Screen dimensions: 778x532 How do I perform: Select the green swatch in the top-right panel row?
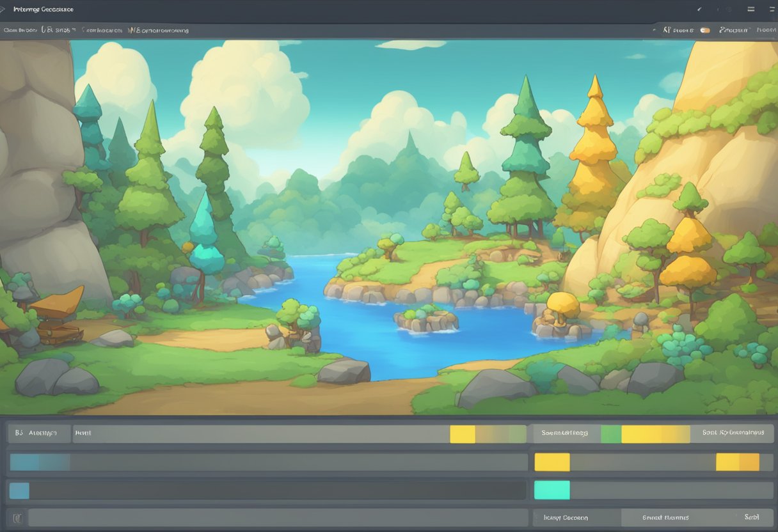611,434
